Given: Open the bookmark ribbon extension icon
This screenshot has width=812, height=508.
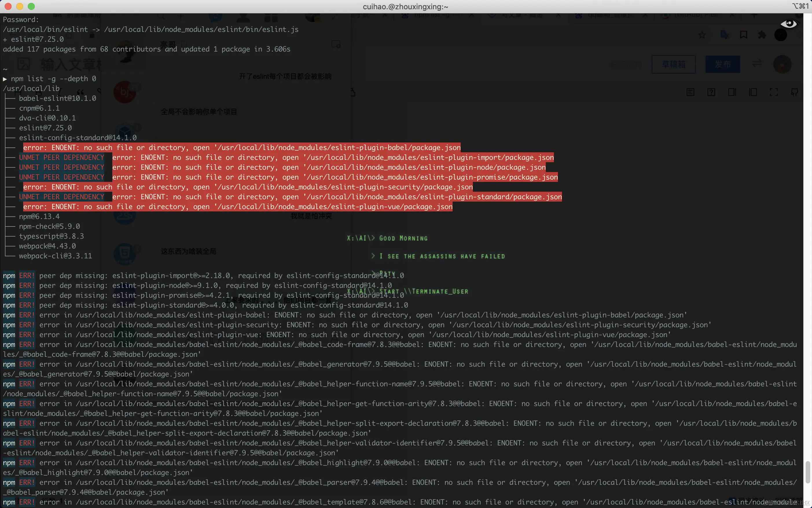Looking at the screenshot, I should pos(743,34).
